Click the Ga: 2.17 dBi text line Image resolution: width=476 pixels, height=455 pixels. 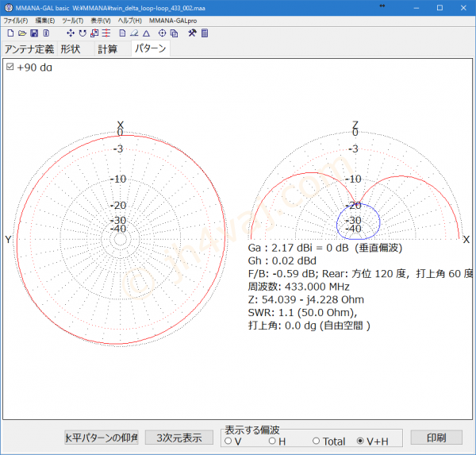[324, 248]
